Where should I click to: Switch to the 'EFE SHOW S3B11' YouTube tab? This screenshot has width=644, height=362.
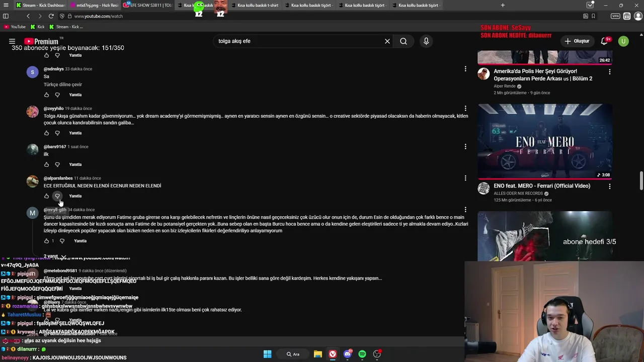[148, 5]
